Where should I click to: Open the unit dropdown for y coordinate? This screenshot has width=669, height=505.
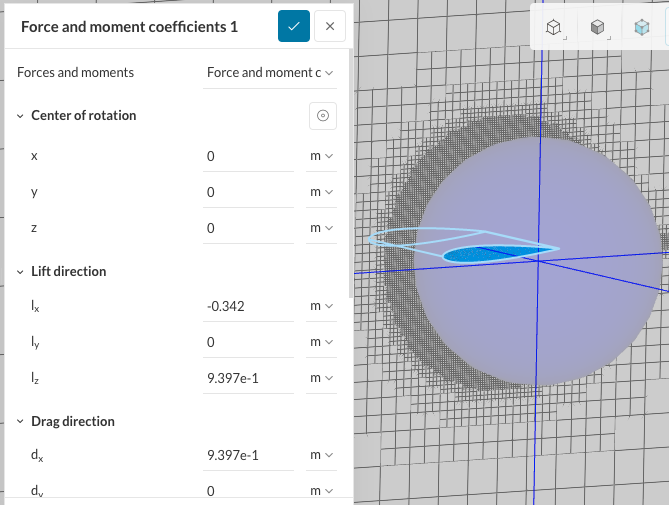321,192
